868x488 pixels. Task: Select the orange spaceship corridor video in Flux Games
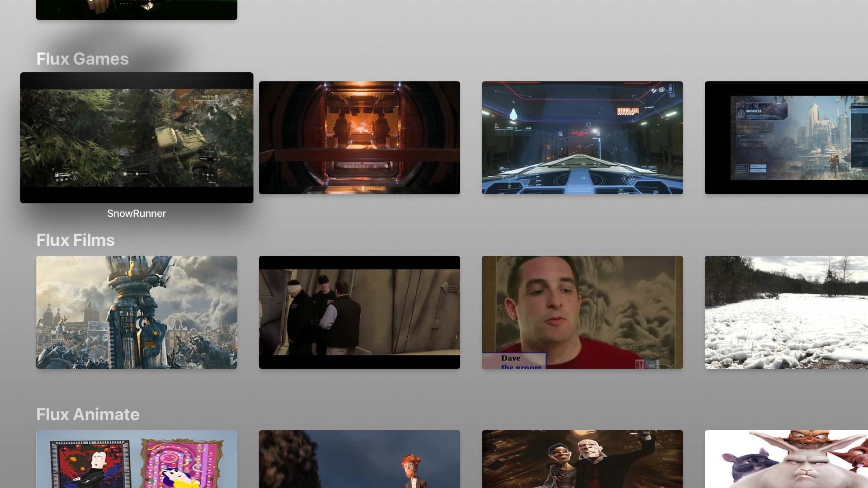click(x=359, y=138)
